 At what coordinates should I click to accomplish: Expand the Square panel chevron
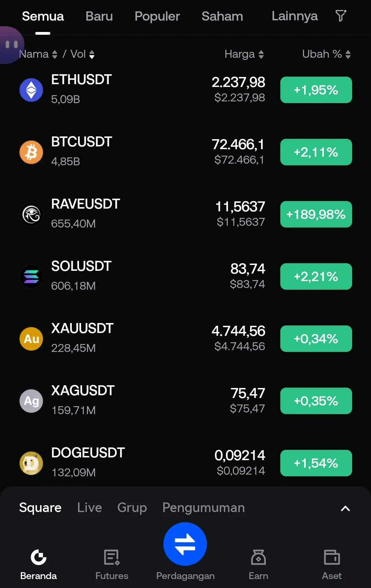[x=345, y=508]
